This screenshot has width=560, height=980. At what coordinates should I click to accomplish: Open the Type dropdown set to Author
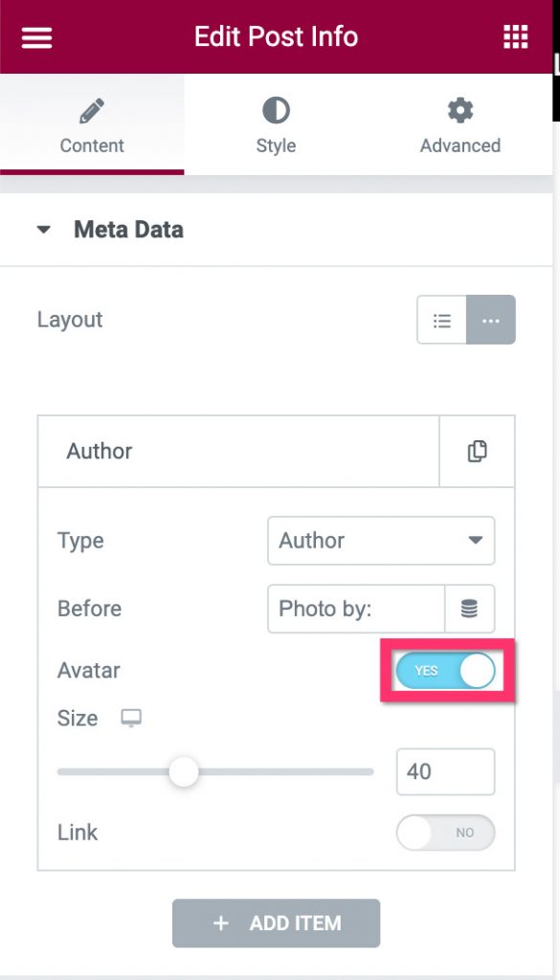point(381,541)
